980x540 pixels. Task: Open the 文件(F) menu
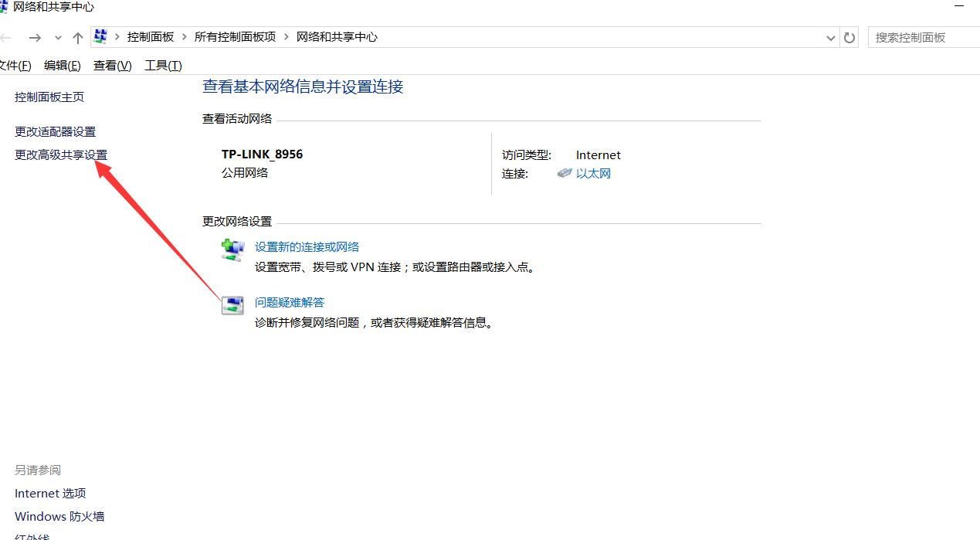click(16, 65)
